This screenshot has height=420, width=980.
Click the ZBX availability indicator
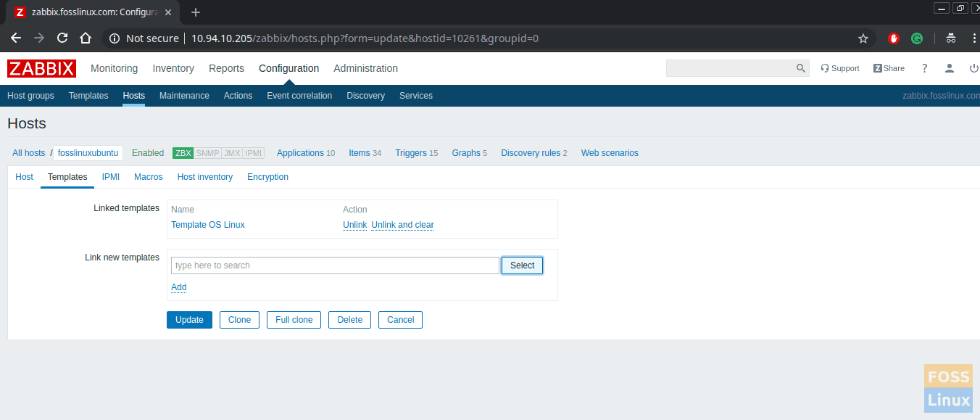coord(183,153)
